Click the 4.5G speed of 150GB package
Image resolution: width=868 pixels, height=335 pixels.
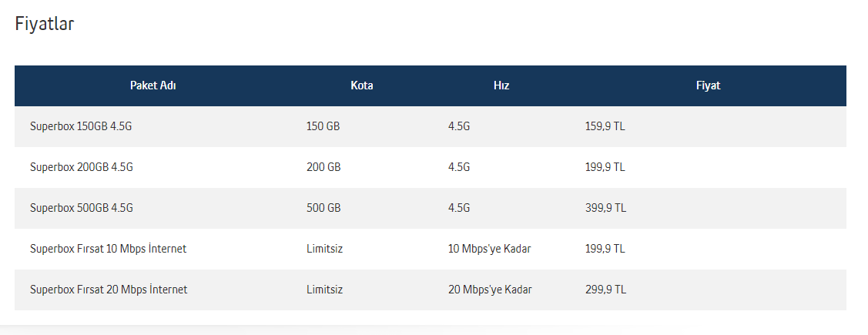(x=459, y=126)
